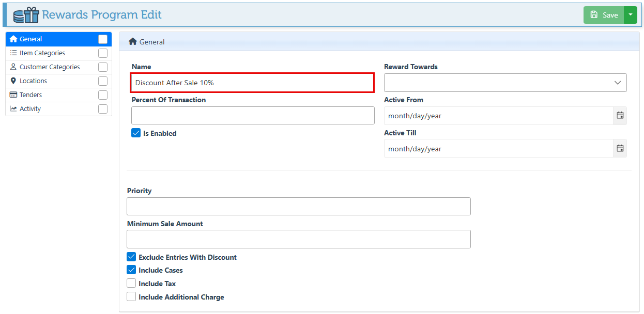The image size is (644, 314).
Task: Click into the Priority input field
Action: [x=298, y=206]
